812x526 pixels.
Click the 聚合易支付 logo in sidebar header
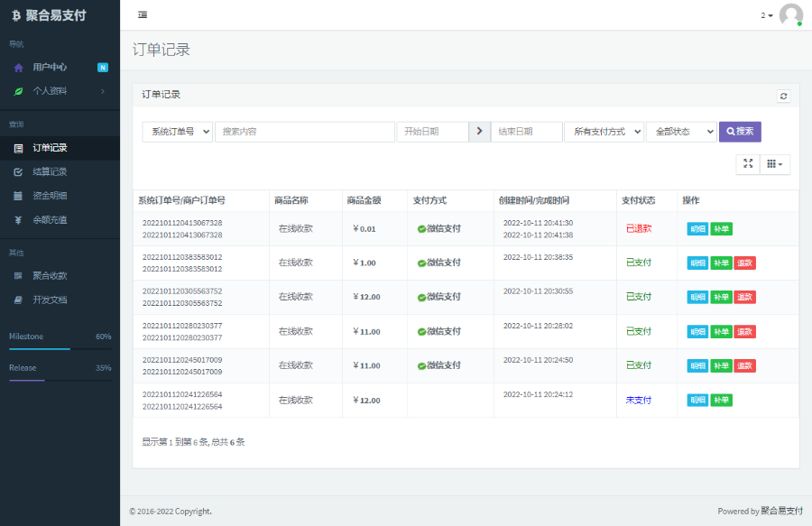click(50, 15)
